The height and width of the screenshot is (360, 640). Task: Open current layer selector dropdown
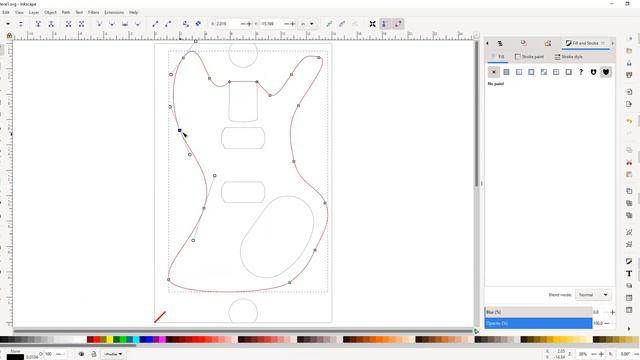coord(113,354)
